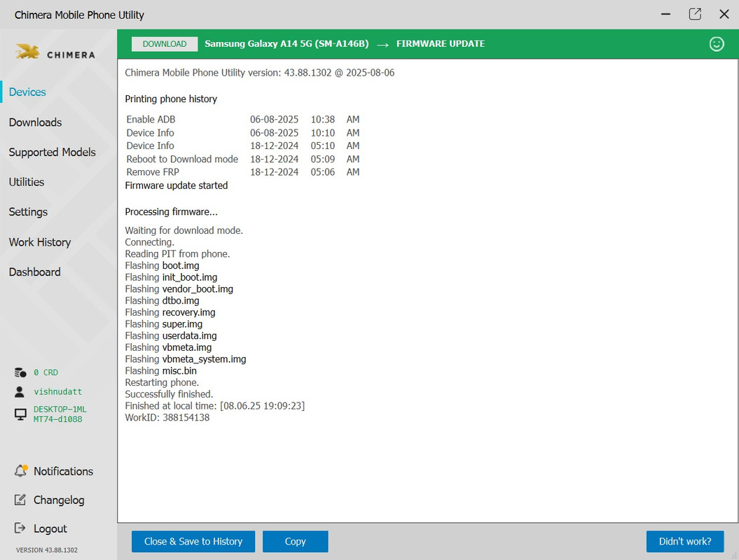Click Reboot to Download mode row
Screen dimensions: 739x560
243,159
